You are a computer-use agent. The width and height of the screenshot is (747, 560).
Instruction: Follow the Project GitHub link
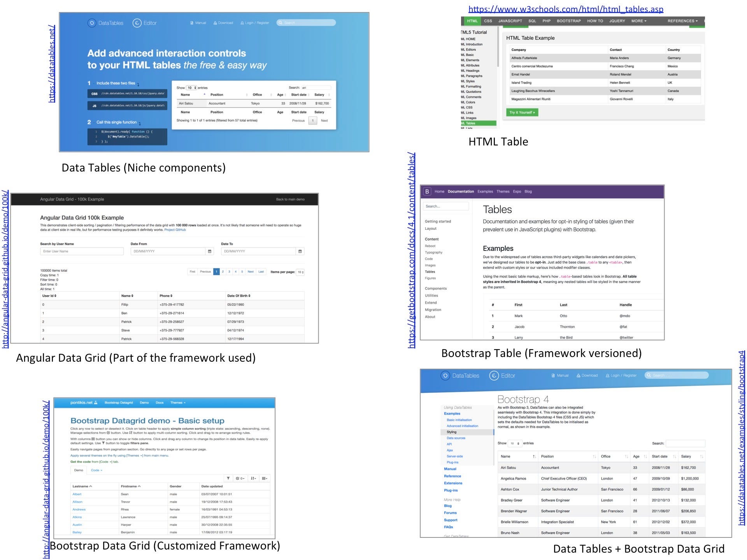coord(175,230)
